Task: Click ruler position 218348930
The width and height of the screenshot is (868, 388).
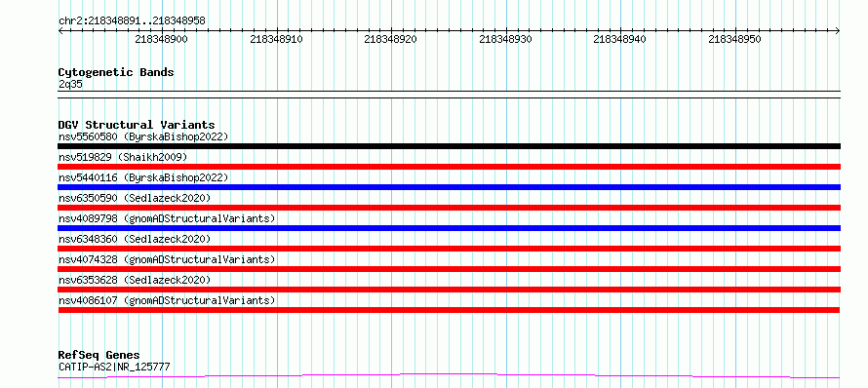Action: 505,39
